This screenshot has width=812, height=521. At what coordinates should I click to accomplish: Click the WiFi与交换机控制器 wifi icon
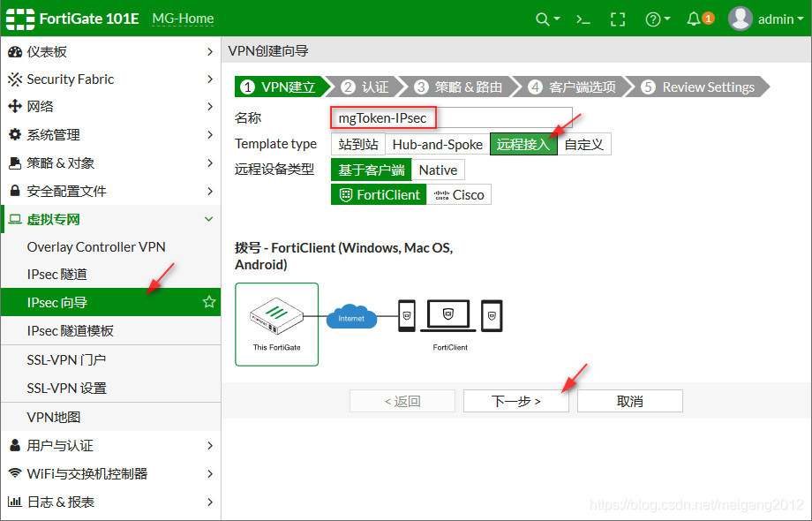coord(15,473)
